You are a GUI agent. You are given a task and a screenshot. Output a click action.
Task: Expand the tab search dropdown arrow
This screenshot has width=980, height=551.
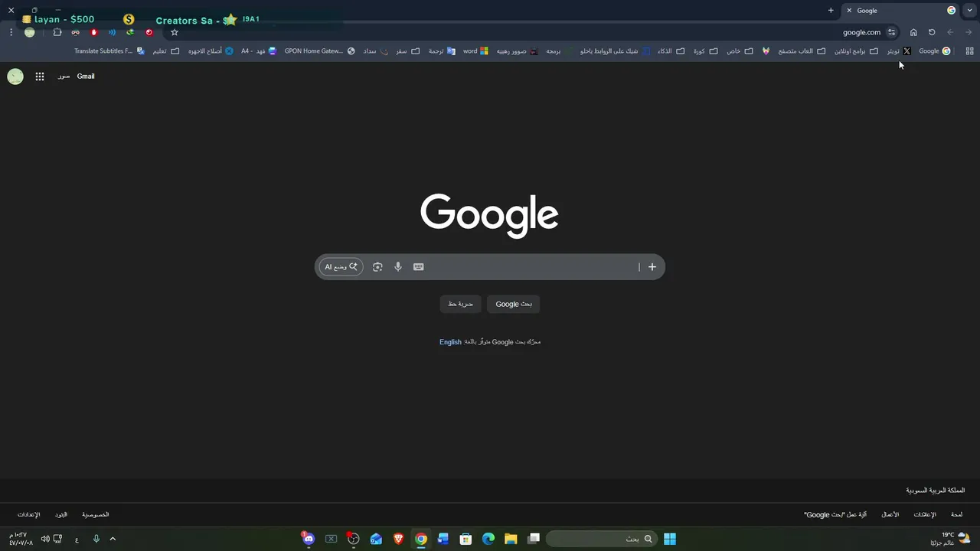pos(970,11)
